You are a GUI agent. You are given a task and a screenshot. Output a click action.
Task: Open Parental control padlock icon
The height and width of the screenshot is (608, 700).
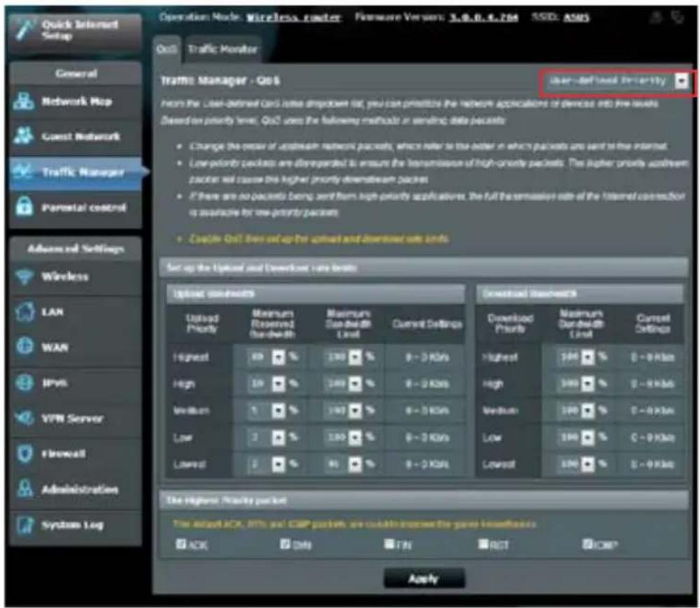[x=24, y=207]
